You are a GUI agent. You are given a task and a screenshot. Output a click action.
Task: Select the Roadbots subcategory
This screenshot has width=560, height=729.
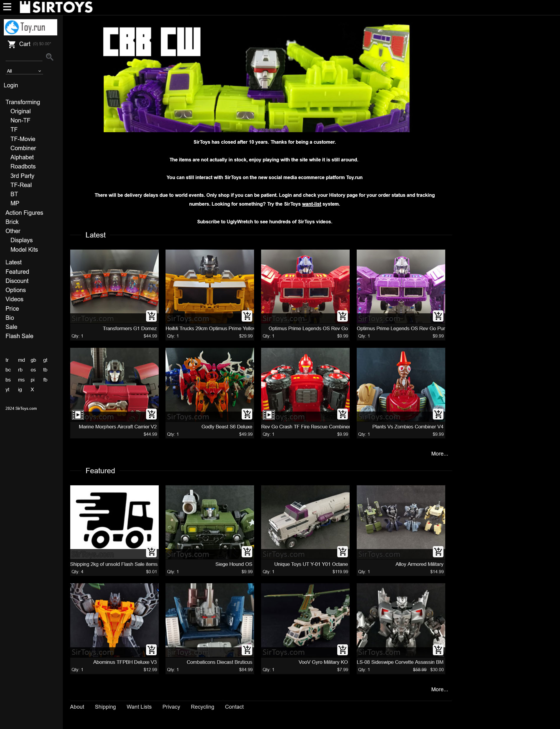(x=23, y=166)
